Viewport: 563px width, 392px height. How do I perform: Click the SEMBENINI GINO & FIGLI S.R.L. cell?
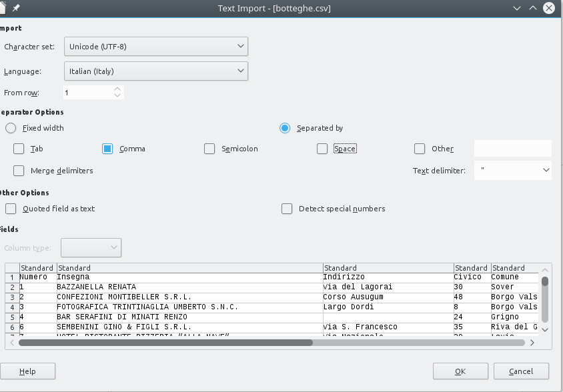click(x=190, y=327)
